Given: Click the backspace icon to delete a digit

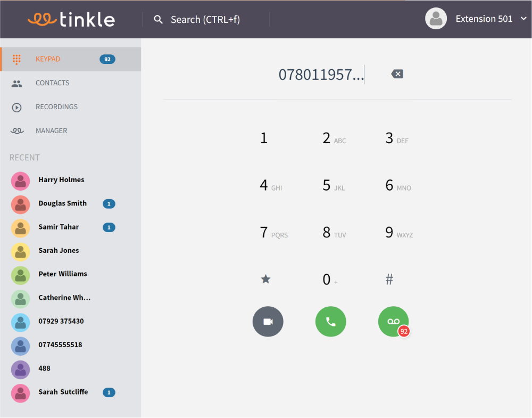Looking at the screenshot, I should [x=397, y=74].
